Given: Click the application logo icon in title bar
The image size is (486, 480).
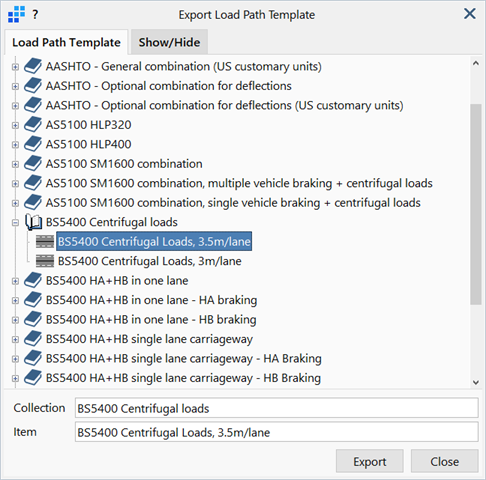Looking at the screenshot, I should 16,15.
